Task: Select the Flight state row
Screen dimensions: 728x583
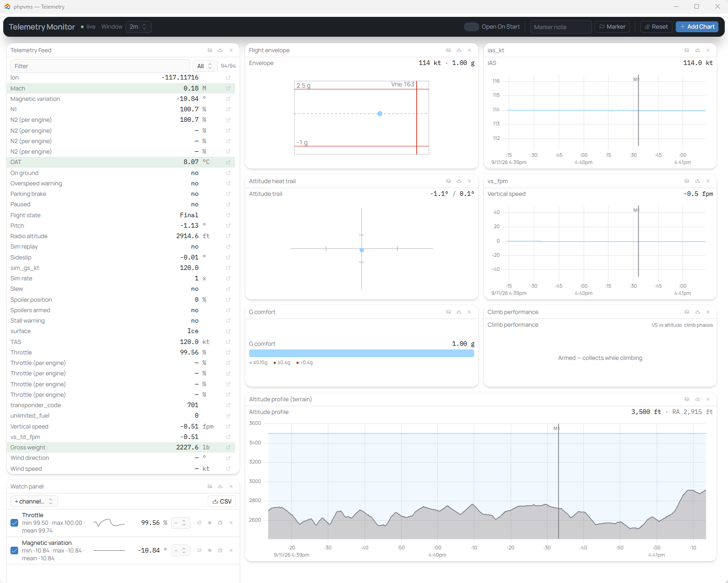Action: pyautogui.click(x=121, y=215)
